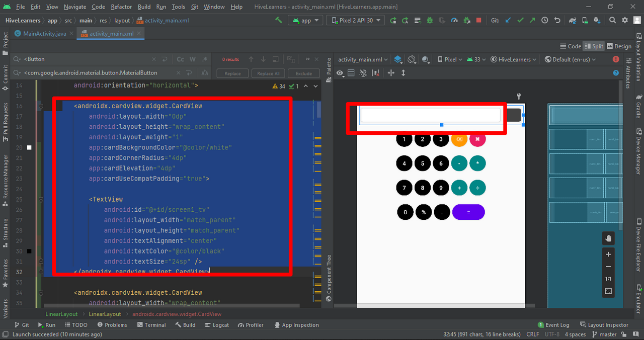Image resolution: width=644 pixels, height=340 pixels.
Task: Click the black color swatch on line 30
Action: tap(29, 251)
